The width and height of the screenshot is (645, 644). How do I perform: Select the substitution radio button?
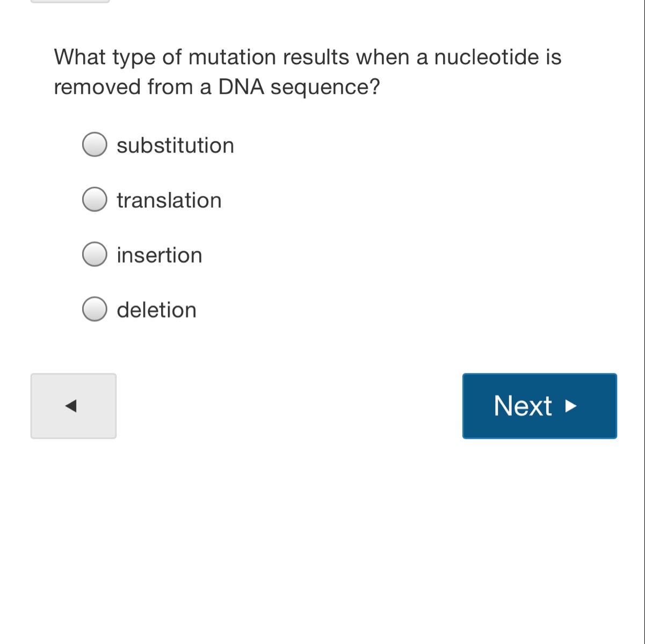(95, 145)
